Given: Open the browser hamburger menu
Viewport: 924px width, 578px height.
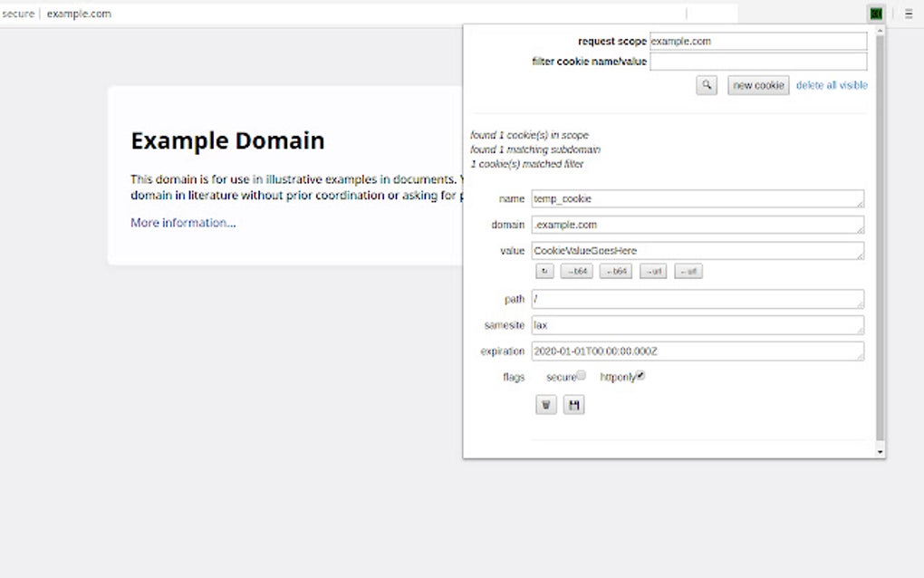Looking at the screenshot, I should click(x=908, y=13).
